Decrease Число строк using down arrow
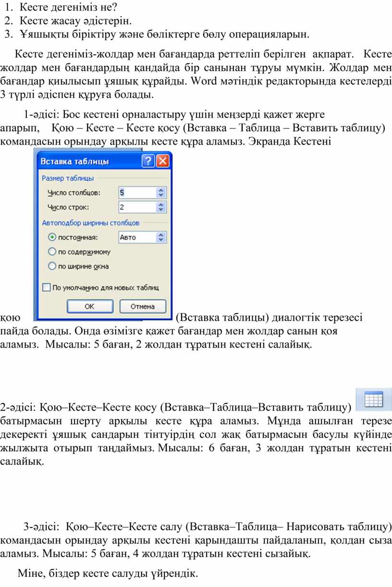The image size is (392, 587). 161,210
